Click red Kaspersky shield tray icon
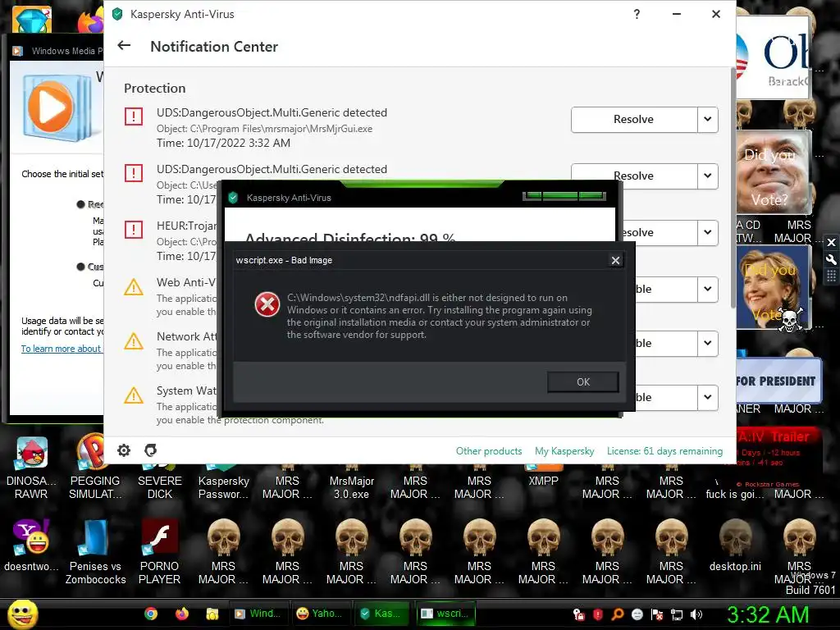The image size is (840, 630). (598, 614)
